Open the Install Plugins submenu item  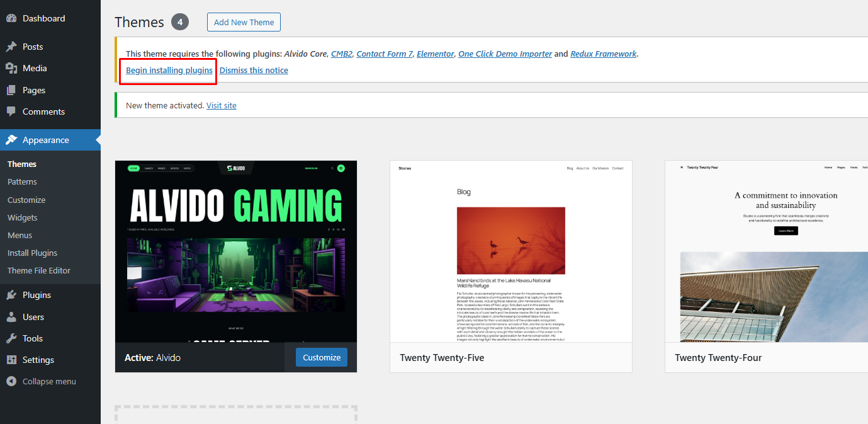(32, 253)
